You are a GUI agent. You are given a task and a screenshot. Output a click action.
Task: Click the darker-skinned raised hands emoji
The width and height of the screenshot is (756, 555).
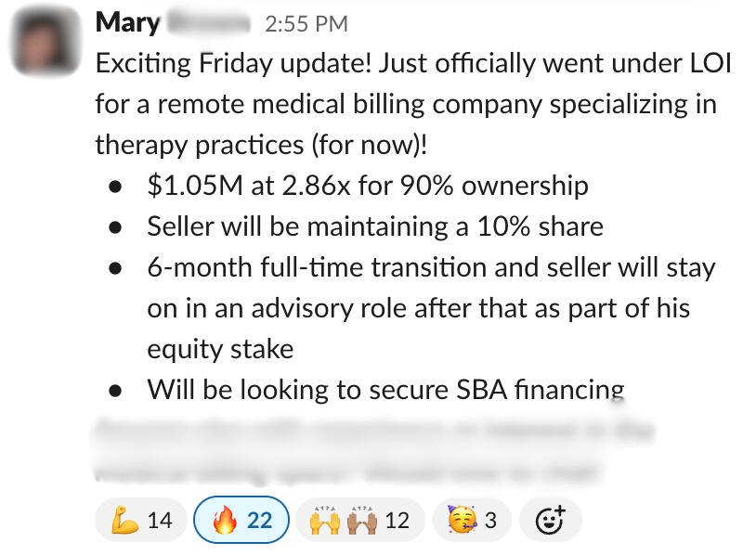click(x=361, y=520)
